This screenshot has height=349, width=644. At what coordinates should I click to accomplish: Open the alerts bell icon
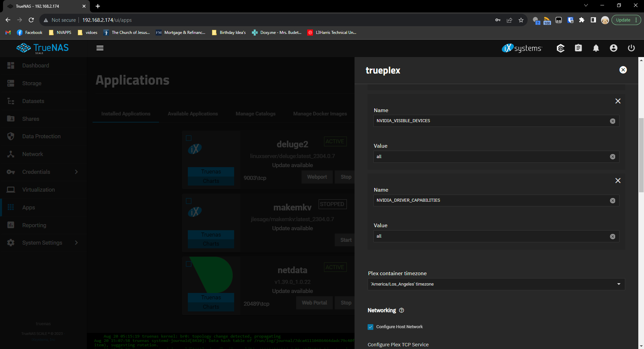tap(596, 48)
